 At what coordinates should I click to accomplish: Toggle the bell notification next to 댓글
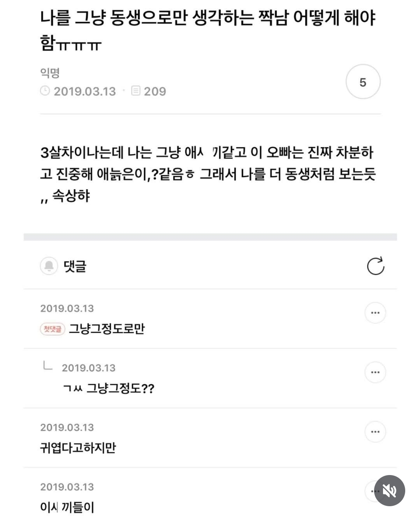pyautogui.click(x=49, y=266)
